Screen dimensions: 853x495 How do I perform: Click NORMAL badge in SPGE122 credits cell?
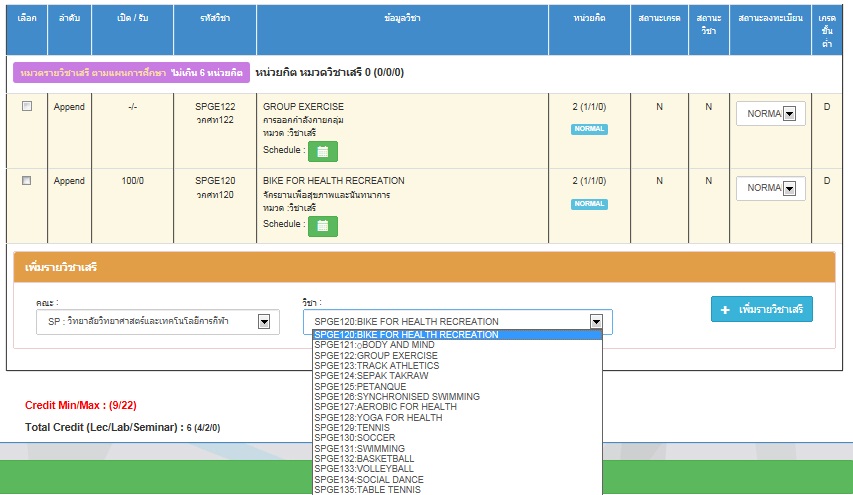589,129
